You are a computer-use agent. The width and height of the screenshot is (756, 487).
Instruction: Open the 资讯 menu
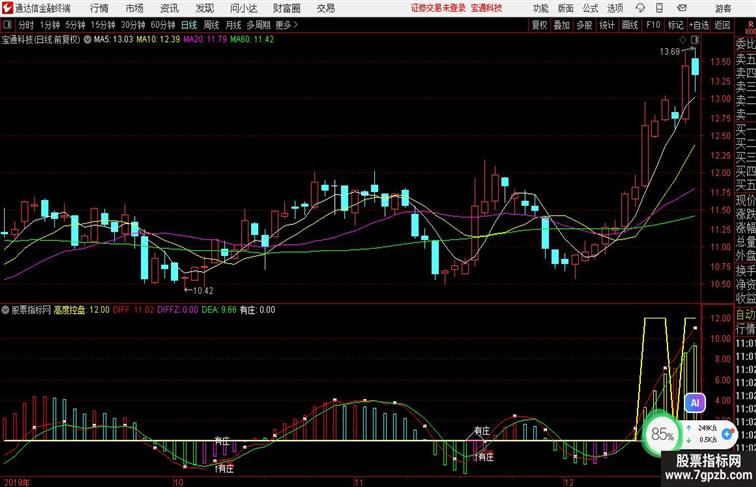pos(169,8)
